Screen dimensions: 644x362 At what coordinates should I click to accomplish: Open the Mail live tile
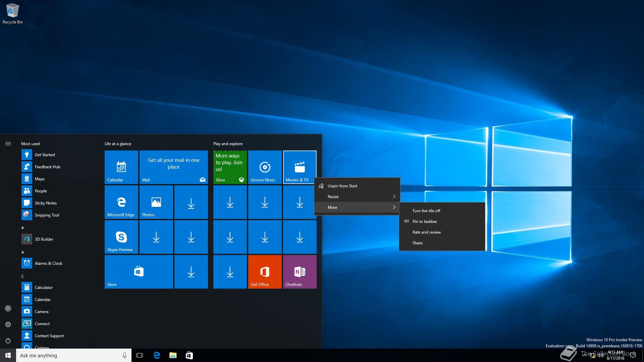174,167
